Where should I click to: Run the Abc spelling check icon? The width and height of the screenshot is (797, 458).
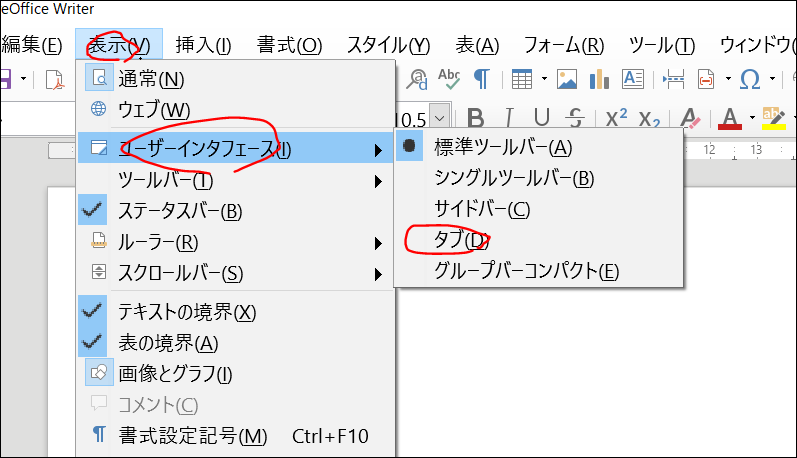449,79
